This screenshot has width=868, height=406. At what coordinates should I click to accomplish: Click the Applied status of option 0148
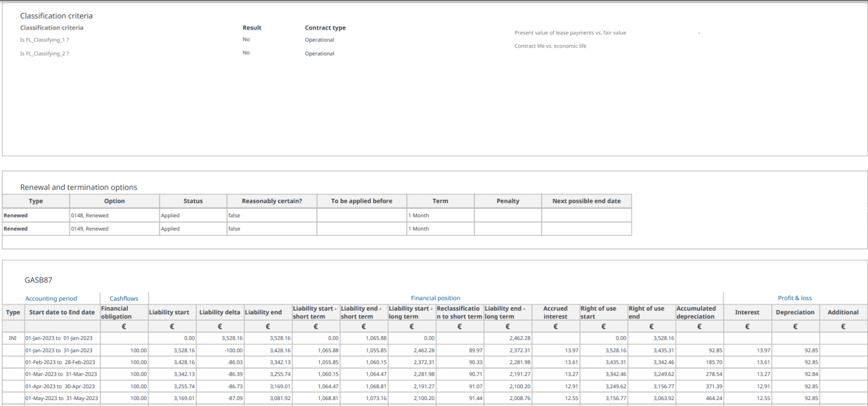coord(170,215)
